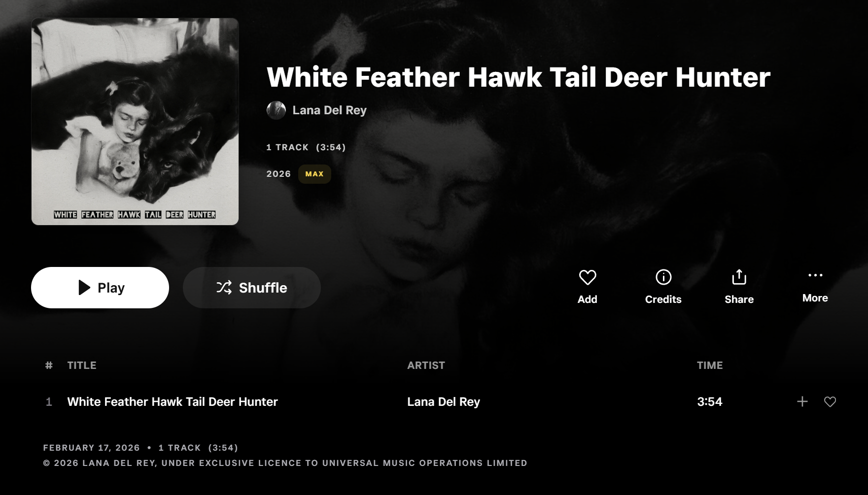The width and height of the screenshot is (868, 495).
Task: Click the album title heading
Action: [x=519, y=77]
